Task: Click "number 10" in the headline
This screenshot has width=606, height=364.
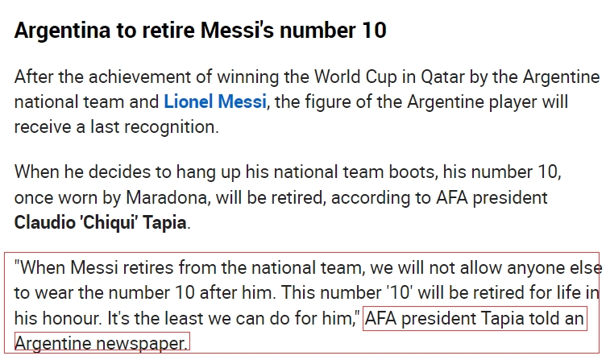Action: [333, 30]
